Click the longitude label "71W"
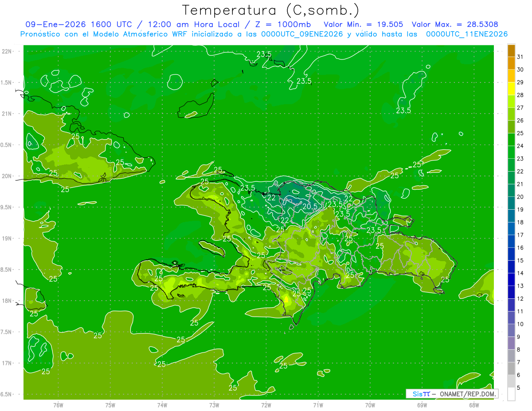Viewport: 532px width, 411px height. [x=318, y=405]
